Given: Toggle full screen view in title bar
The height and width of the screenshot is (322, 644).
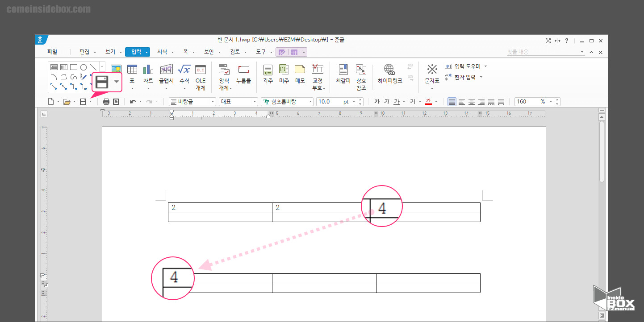Looking at the screenshot, I should tap(548, 41).
